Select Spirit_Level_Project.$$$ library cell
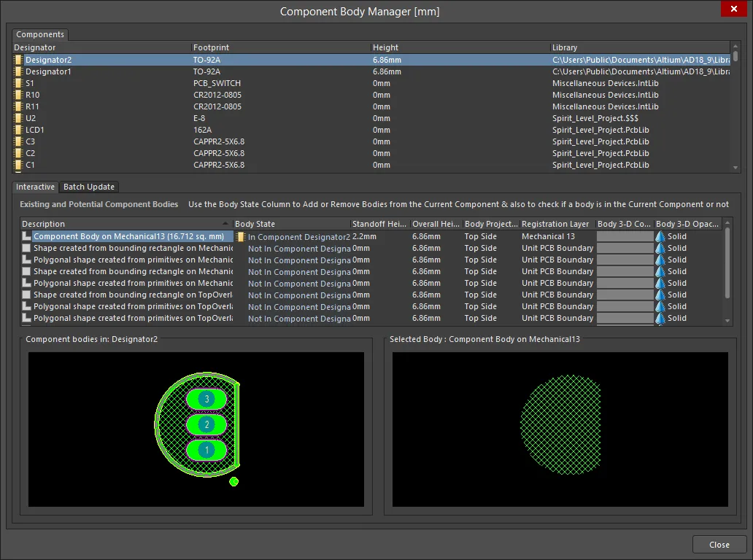Screen dimensions: 753x560 [x=595, y=118]
